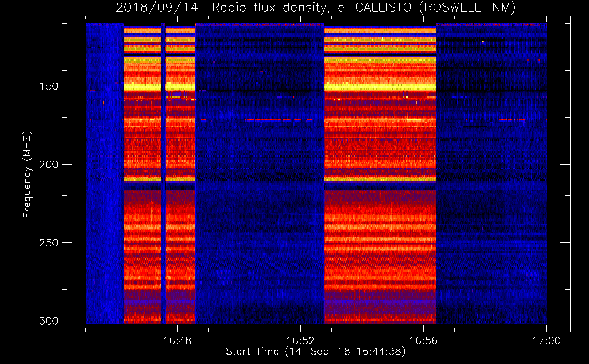Click the 17:00 time tick label
The image size is (589, 364).
pos(546,341)
